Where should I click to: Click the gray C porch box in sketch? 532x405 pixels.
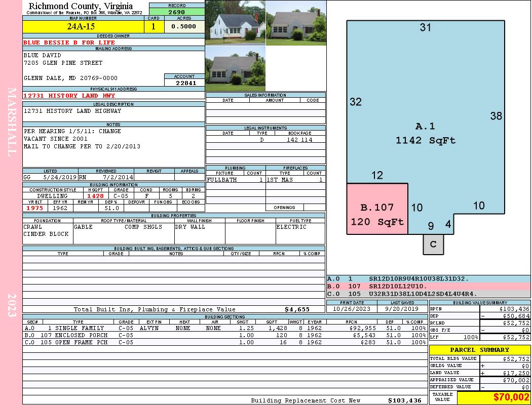[433, 245]
